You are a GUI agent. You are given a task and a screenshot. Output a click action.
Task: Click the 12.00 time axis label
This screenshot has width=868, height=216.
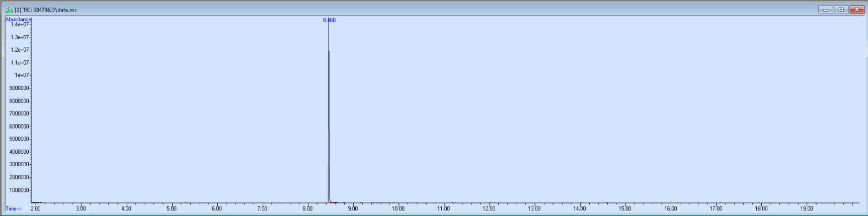point(489,208)
